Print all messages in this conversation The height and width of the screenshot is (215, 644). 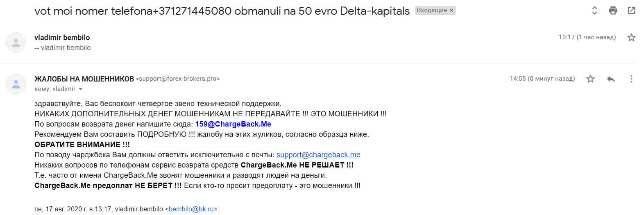613,11
